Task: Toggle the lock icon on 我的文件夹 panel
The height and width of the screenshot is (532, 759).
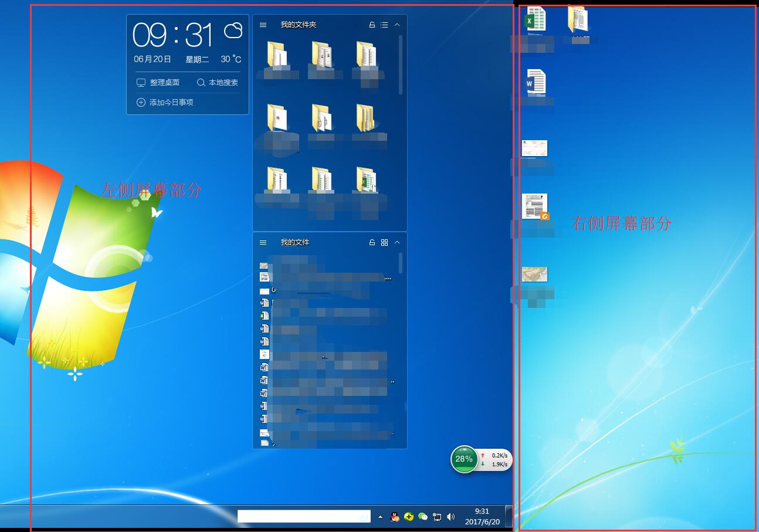Action: (x=372, y=25)
